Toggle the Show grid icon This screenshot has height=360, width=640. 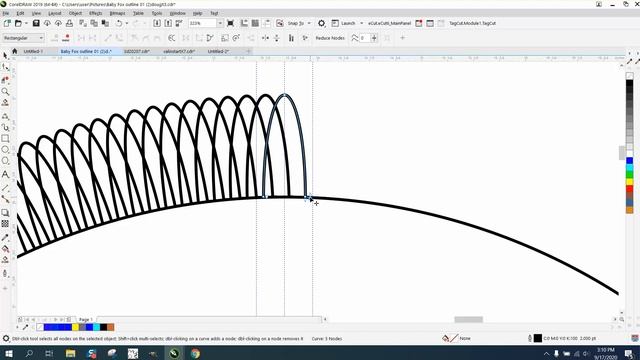pos(255,23)
